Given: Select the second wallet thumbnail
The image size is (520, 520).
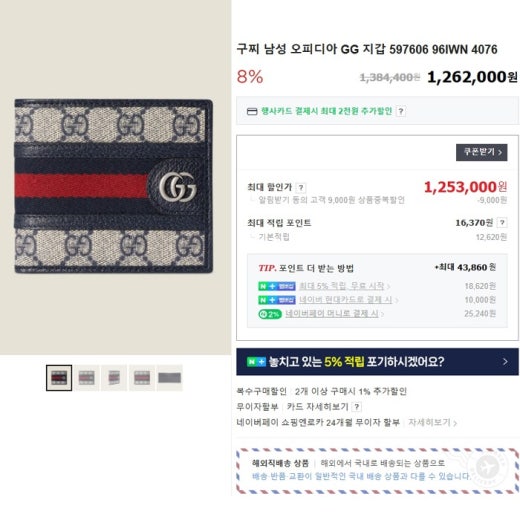Looking at the screenshot, I should pyautogui.click(x=87, y=378).
